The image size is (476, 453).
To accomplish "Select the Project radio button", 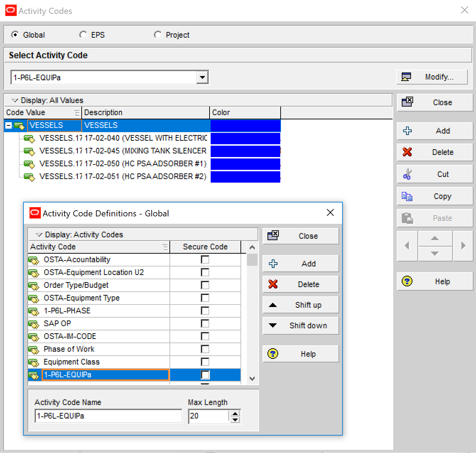I will (x=158, y=35).
